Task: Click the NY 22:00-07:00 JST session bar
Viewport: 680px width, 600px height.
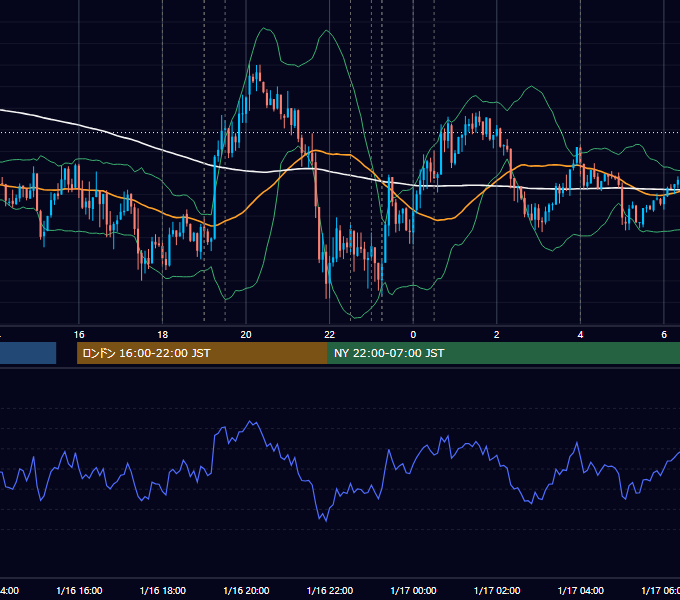Action: (x=503, y=353)
